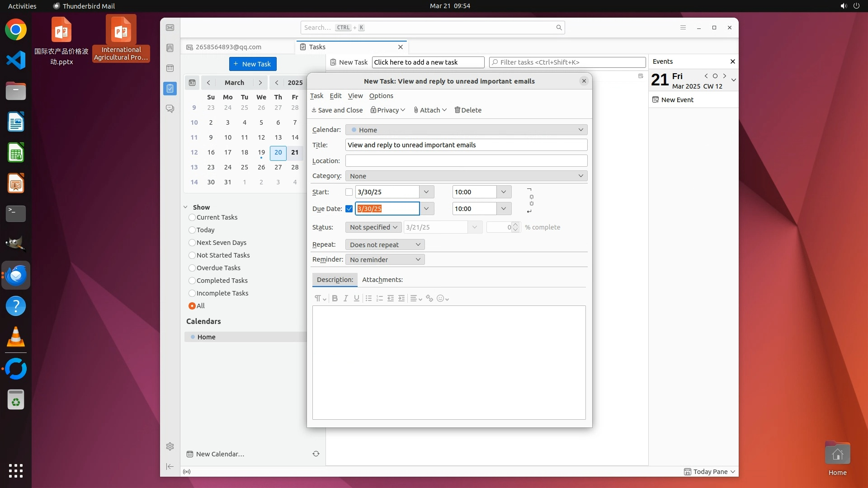Click the blue New Task button
The image size is (868, 488).
(253, 64)
